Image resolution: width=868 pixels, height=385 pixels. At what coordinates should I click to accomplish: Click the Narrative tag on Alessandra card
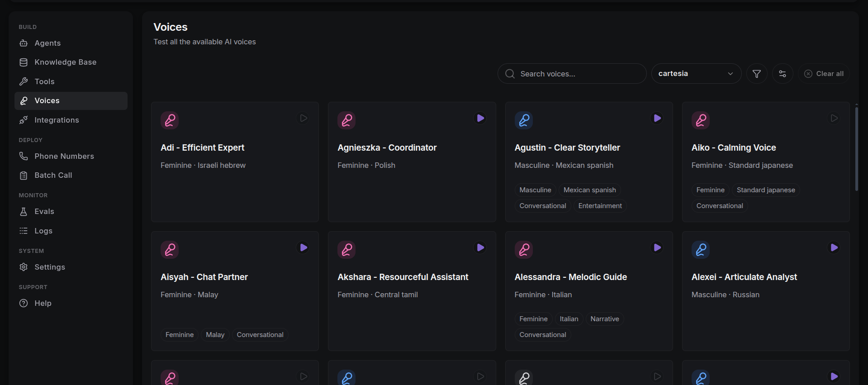click(x=605, y=319)
